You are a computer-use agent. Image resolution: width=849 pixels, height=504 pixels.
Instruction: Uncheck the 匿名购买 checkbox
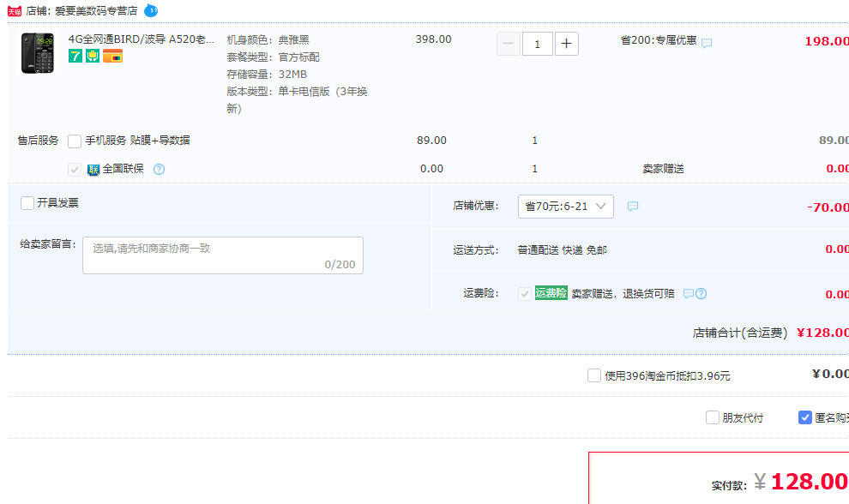point(805,417)
